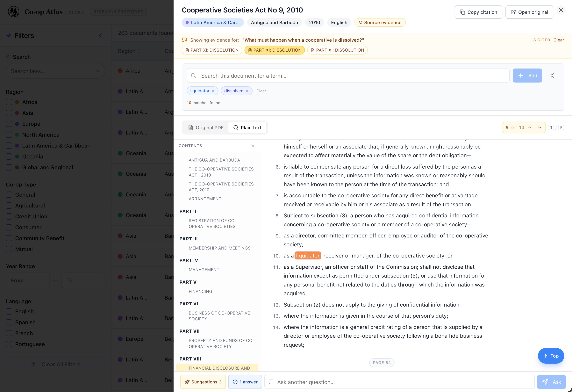Open MEMBERSHIP AND MEETINGS in contents
Viewport: 572px width, 392px height.
click(219, 248)
